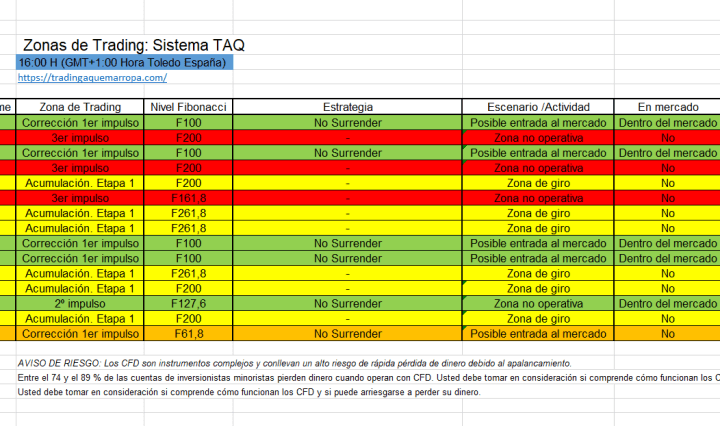The image size is (720, 426).
Task: Select the F161,8 Fibonacci level cell
Action: point(189,199)
